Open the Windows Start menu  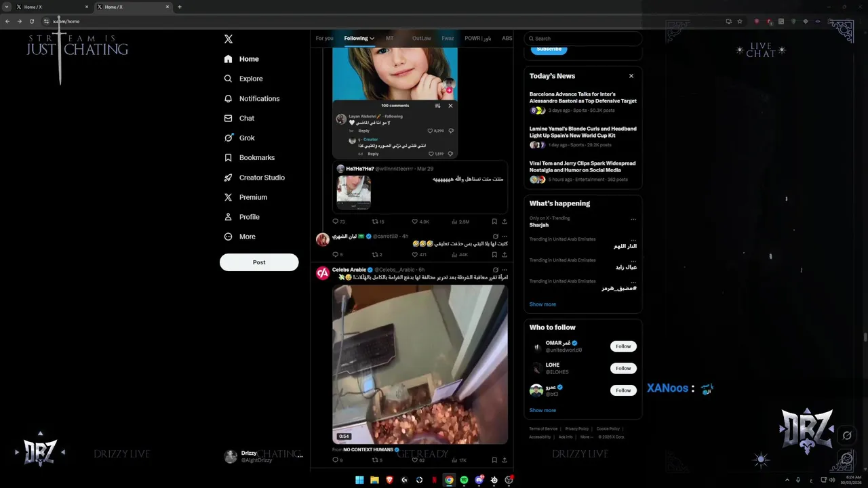click(359, 480)
